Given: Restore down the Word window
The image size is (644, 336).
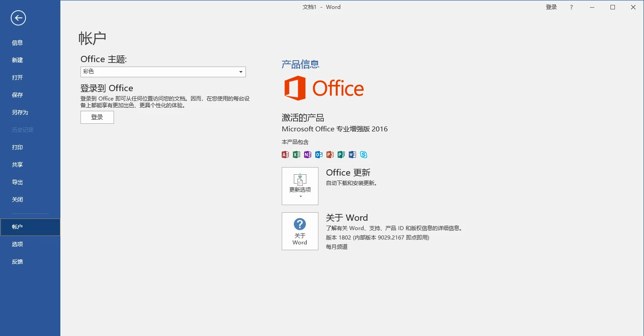Looking at the screenshot, I should 613,7.
